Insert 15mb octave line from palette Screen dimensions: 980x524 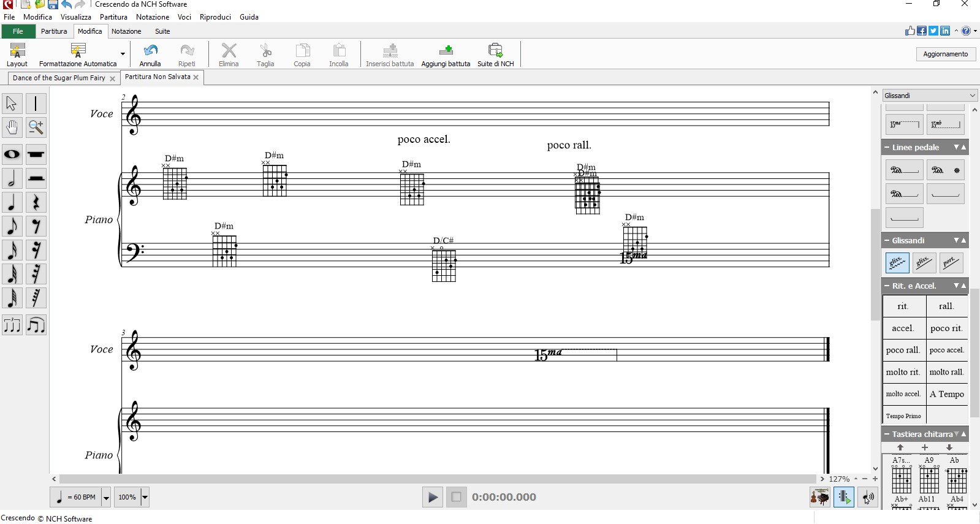tap(946, 124)
